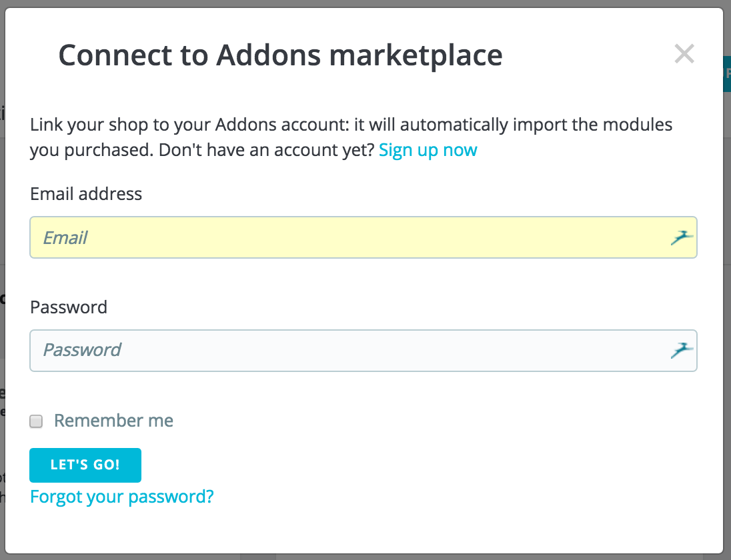
Task: Click the autofill icon in Email field
Action: click(682, 237)
